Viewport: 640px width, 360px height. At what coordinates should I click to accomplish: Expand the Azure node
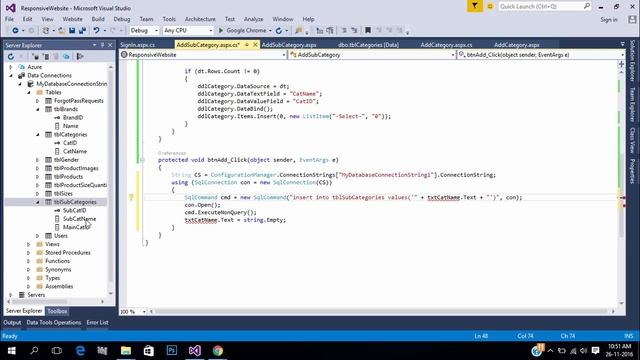[x=11, y=67]
